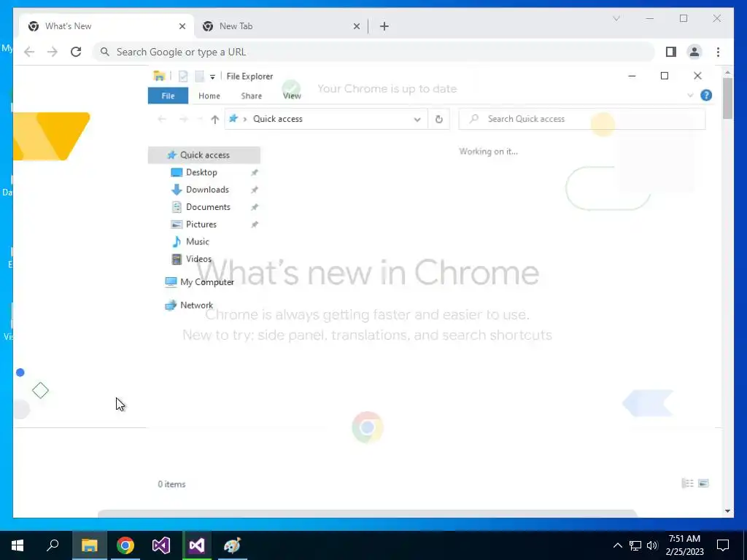Select Network in navigation pane
Viewport: 747px width, 560px height.
coord(196,306)
